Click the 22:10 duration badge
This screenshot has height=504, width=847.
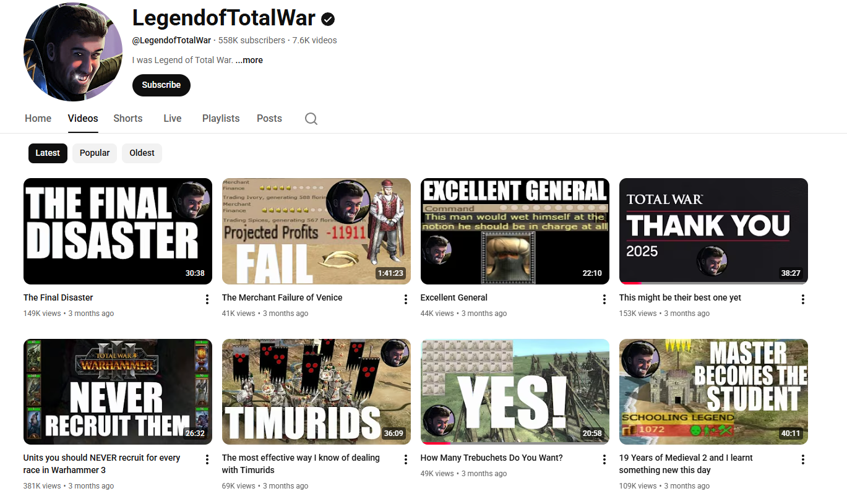(x=592, y=273)
